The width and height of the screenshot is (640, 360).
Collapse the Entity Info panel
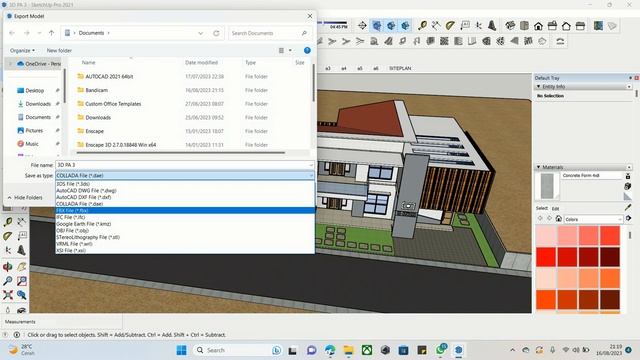pyautogui.click(x=538, y=87)
